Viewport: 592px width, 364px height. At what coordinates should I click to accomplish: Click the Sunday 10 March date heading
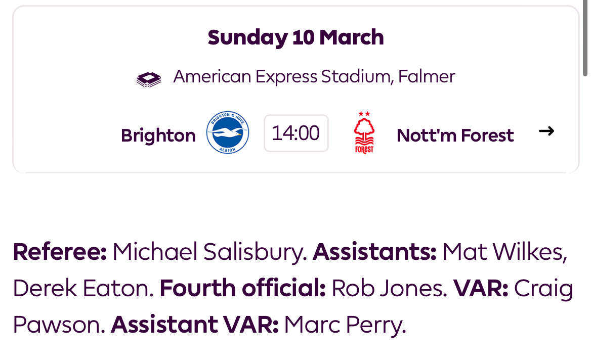coord(295,38)
